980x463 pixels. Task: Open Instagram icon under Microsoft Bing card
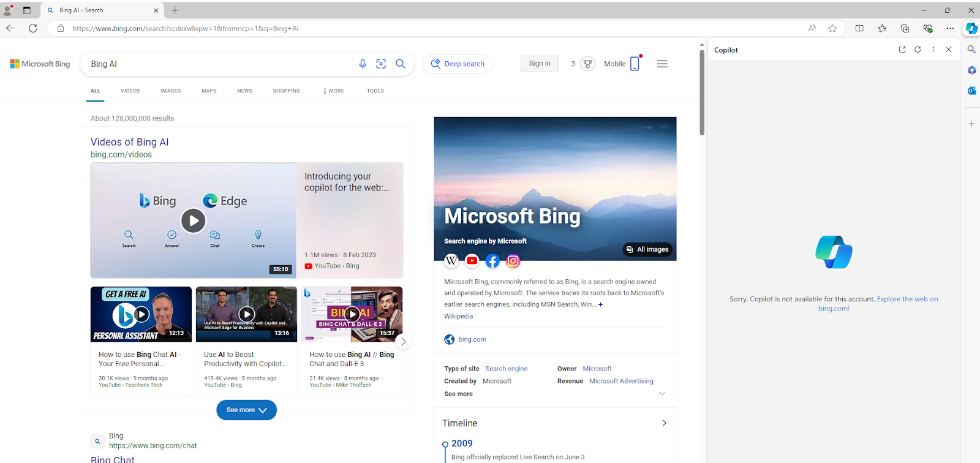(x=513, y=261)
